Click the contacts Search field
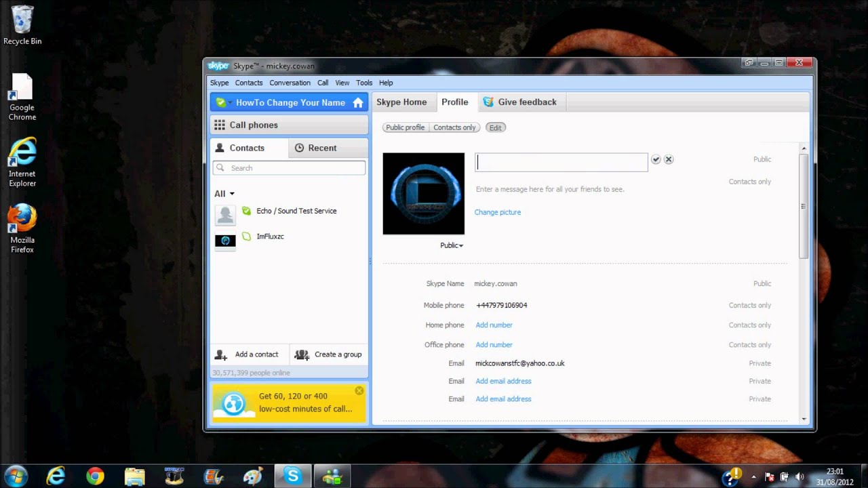Viewport: 868px width, 488px height. click(289, 167)
